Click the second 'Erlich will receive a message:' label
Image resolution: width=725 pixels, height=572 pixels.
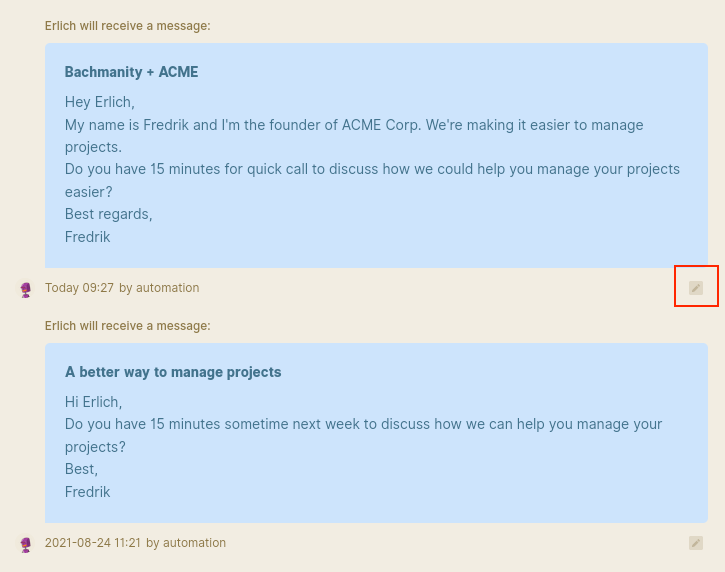click(128, 326)
